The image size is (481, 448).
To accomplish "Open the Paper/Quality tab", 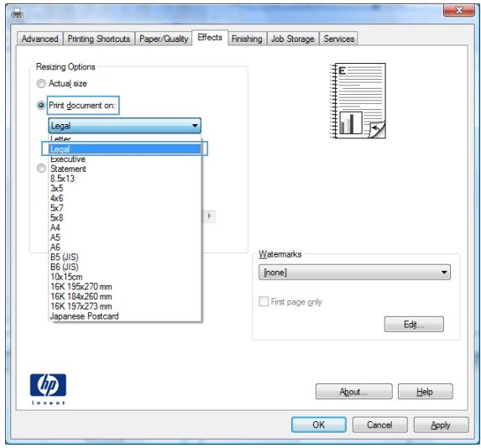I will pos(164,39).
